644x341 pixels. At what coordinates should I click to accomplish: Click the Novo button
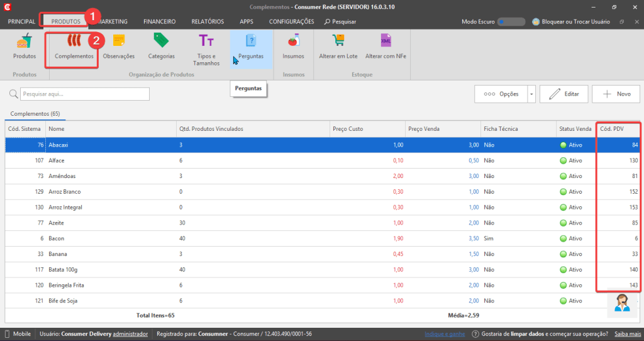[x=616, y=94]
